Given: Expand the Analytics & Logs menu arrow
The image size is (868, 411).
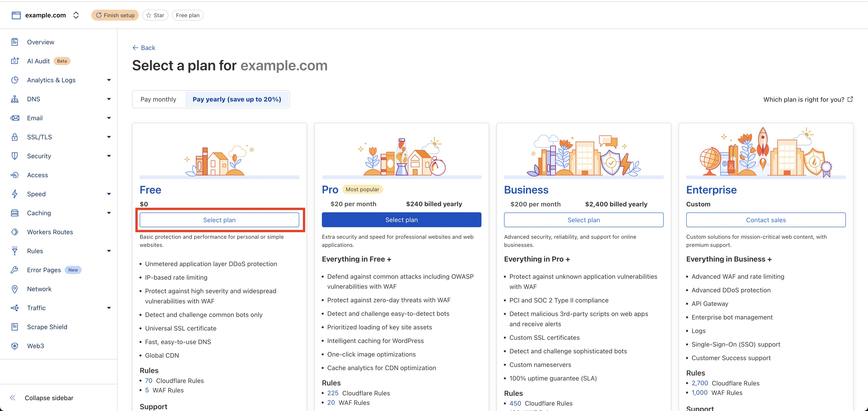Looking at the screenshot, I should (109, 80).
